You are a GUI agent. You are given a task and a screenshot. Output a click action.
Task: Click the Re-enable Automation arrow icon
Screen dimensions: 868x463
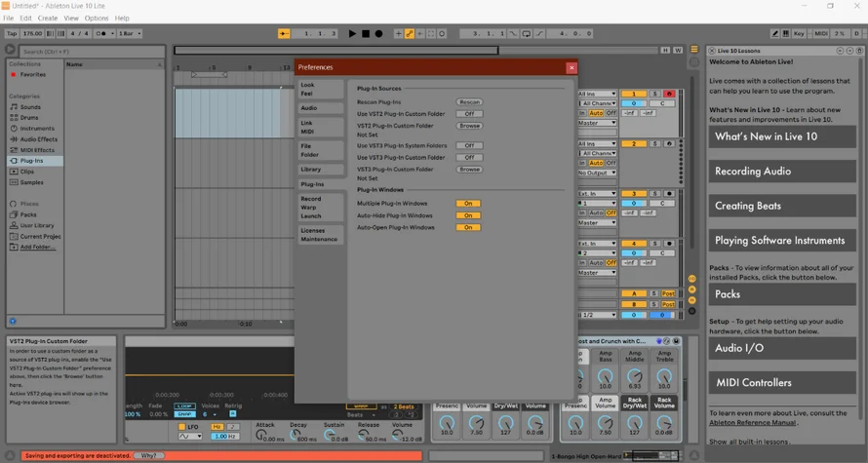click(x=420, y=34)
